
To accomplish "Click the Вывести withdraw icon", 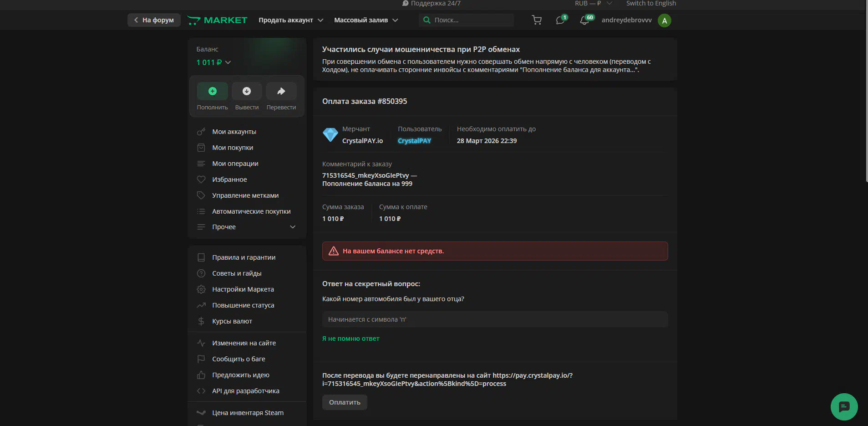I will tap(247, 91).
